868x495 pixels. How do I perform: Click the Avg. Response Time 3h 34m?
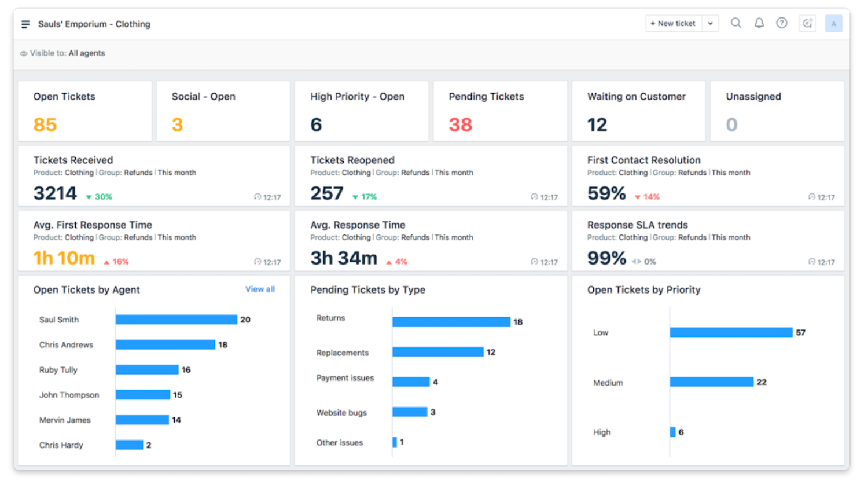344,258
